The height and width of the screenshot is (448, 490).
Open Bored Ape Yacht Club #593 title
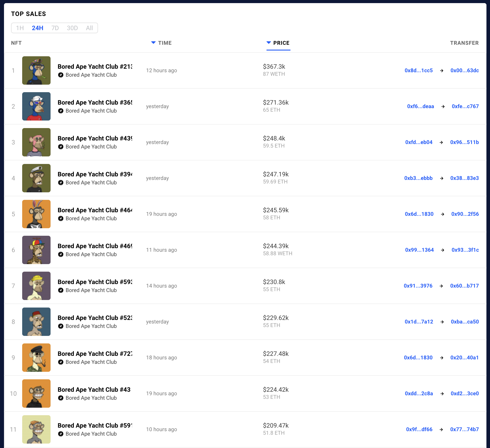coord(95,282)
